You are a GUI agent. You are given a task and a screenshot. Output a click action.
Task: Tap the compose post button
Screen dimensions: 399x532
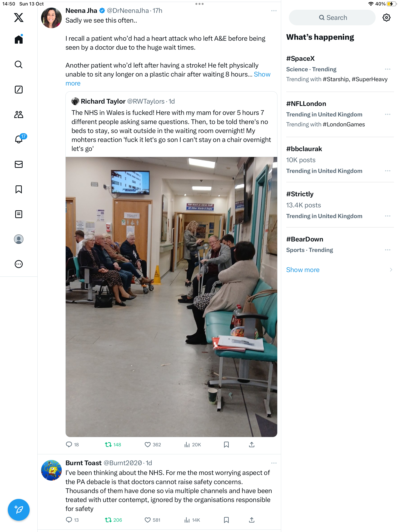pyautogui.click(x=19, y=509)
